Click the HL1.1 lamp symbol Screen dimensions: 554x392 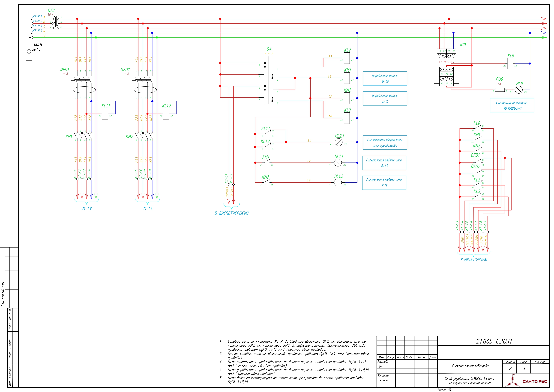[x=338, y=163]
